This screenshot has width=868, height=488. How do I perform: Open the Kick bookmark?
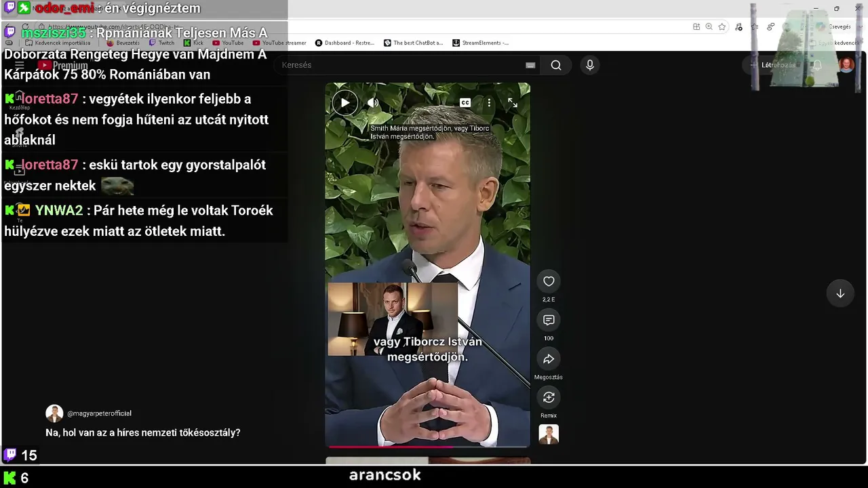pyautogui.click(x=193, y=43)
